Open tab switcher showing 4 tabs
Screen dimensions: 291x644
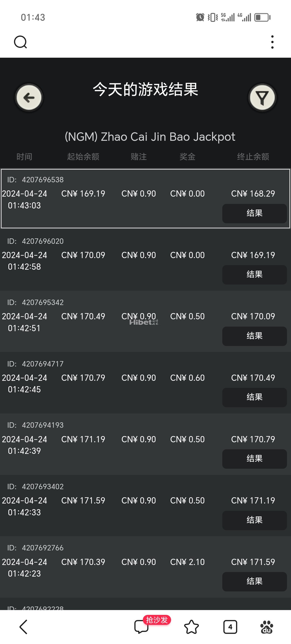(x=230, y=627)
